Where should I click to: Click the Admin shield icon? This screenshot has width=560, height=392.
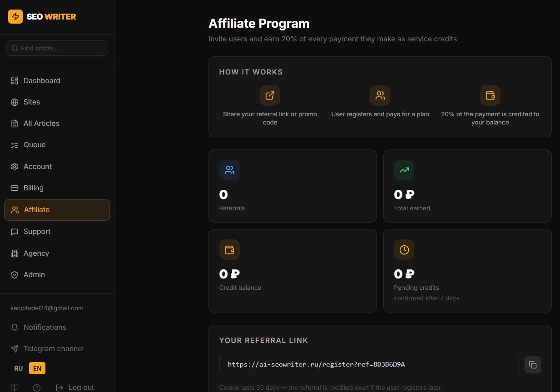pyautogui.click(x=15, y=275)
